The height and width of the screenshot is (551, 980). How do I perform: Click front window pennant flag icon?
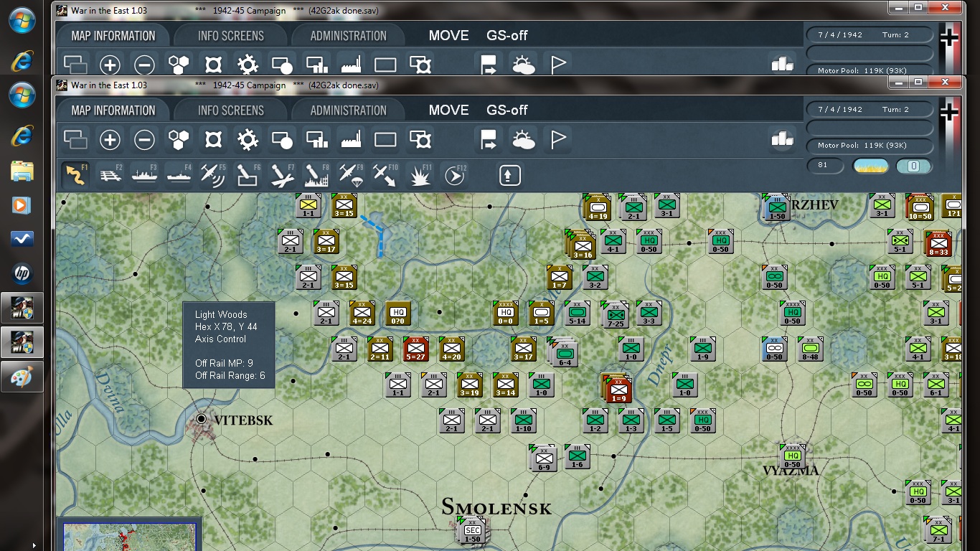(557, 139)
